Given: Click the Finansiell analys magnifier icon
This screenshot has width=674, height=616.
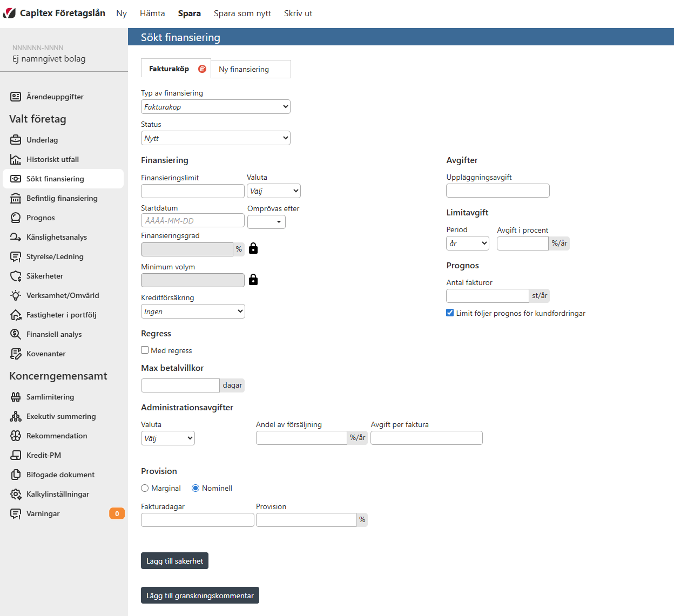Looking at the screenshot, I should [16, 334].
